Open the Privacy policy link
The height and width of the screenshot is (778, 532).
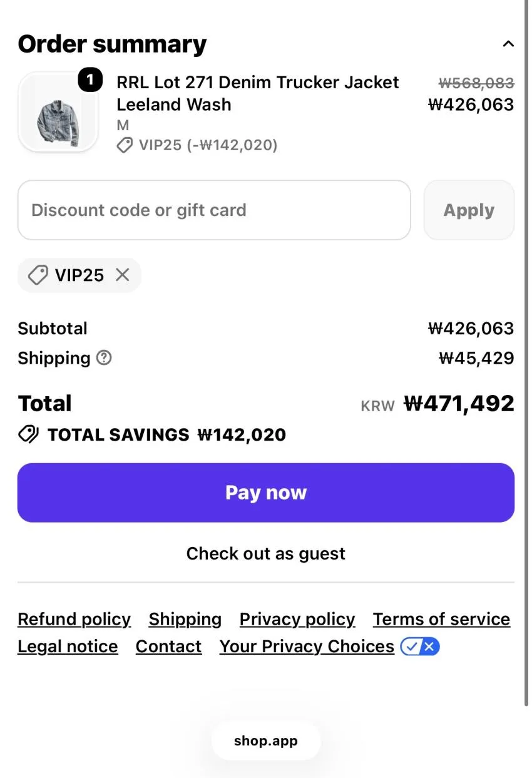(297, 620)
